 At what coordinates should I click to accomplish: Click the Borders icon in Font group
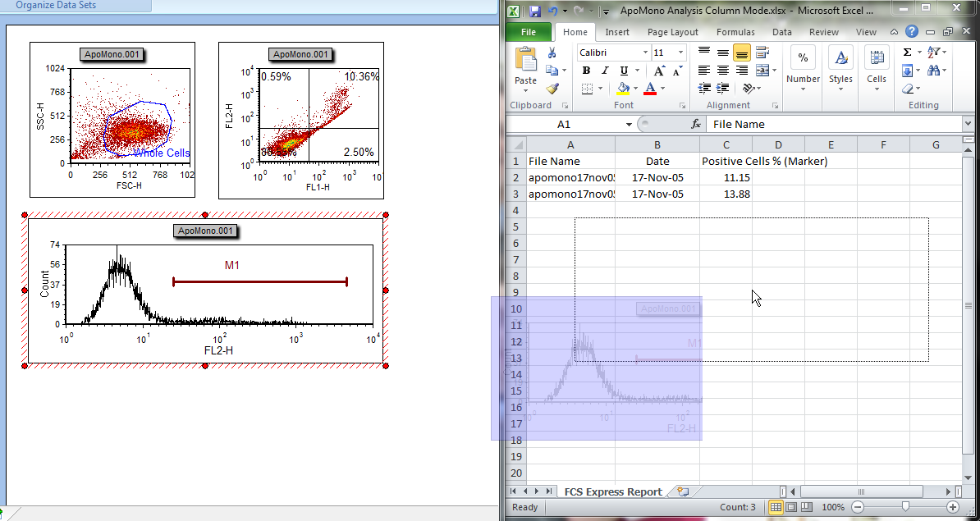pos(587,89)
